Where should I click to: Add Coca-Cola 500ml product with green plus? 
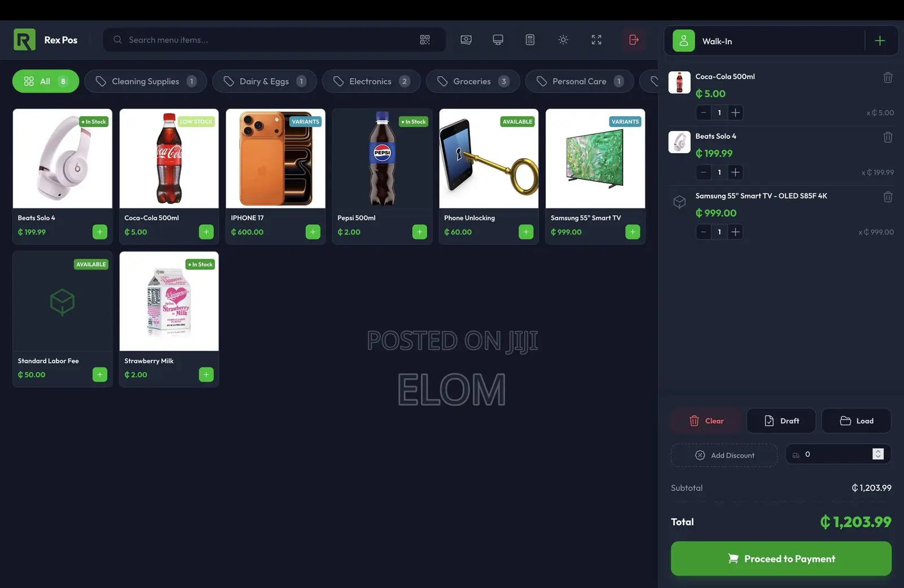point(206,232)
